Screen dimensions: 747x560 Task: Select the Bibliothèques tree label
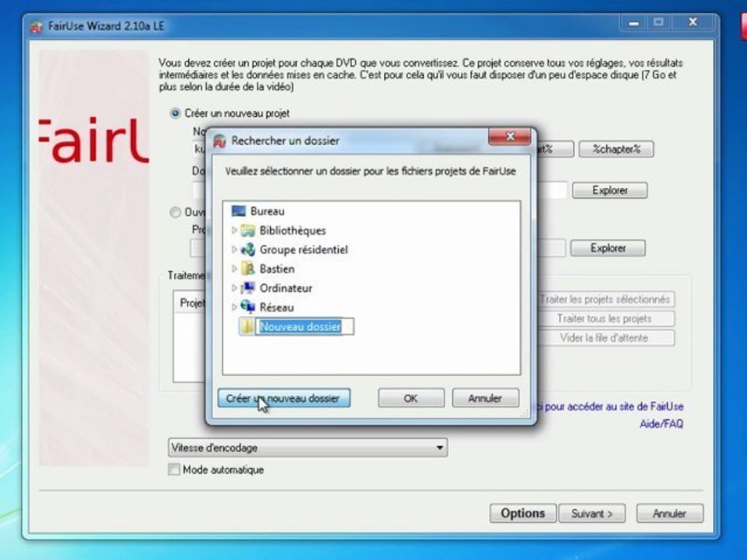[293, 230]
